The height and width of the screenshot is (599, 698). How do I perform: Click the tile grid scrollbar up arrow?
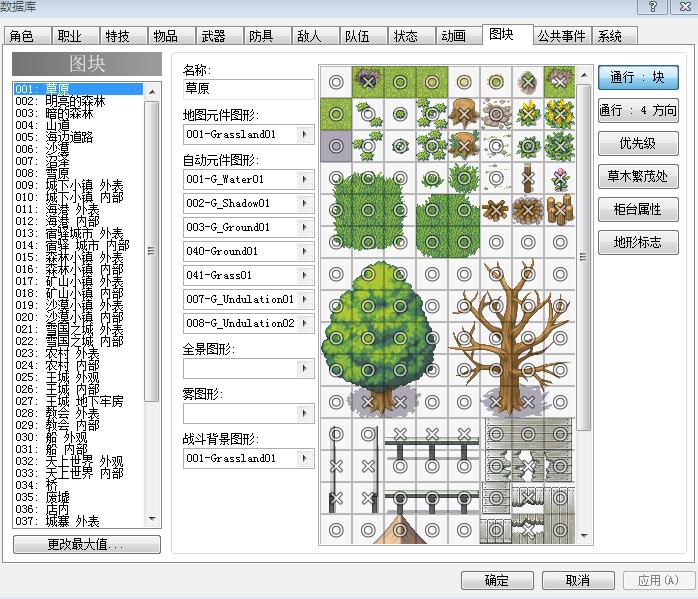584,75
